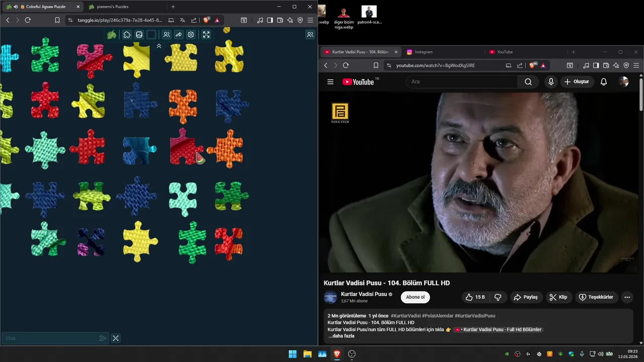This screenshot has height=362, width=644.
Task: Bookmark the YouTube page
Action: (376, 65)
